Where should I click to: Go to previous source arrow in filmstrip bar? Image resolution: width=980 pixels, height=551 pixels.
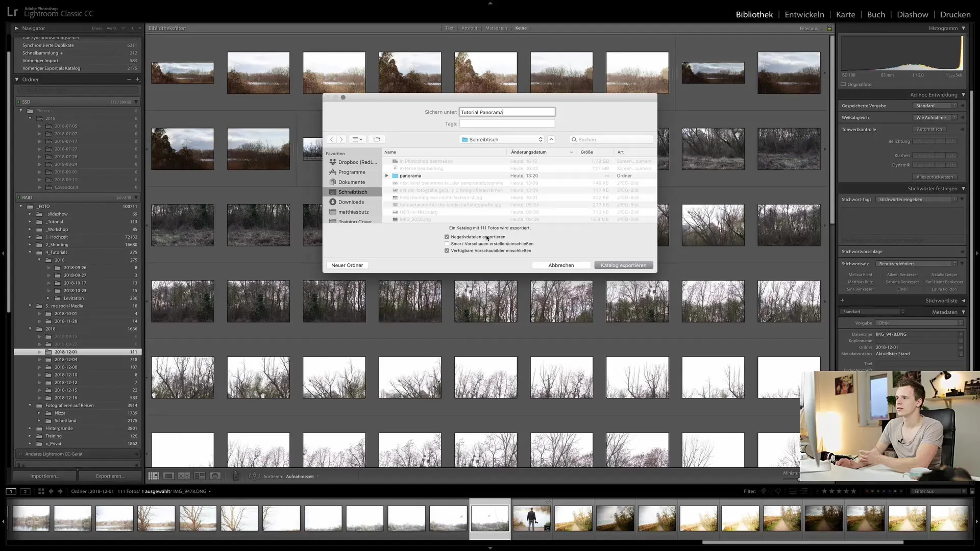tap(51, 491)
